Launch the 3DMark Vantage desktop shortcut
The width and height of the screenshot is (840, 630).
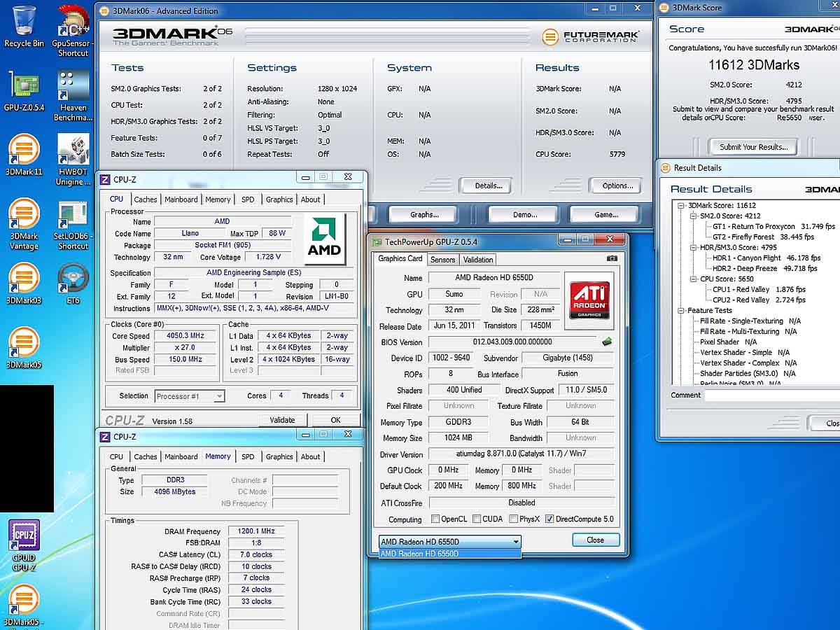pos(24,225)
